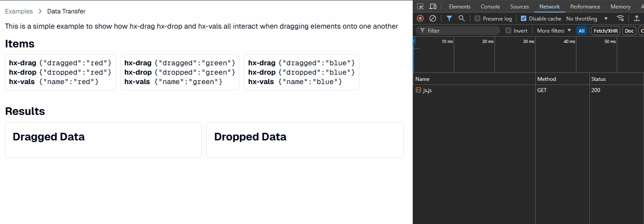Click the {"name":"green"} value
The image size is (644, 224).
point(188,82)
